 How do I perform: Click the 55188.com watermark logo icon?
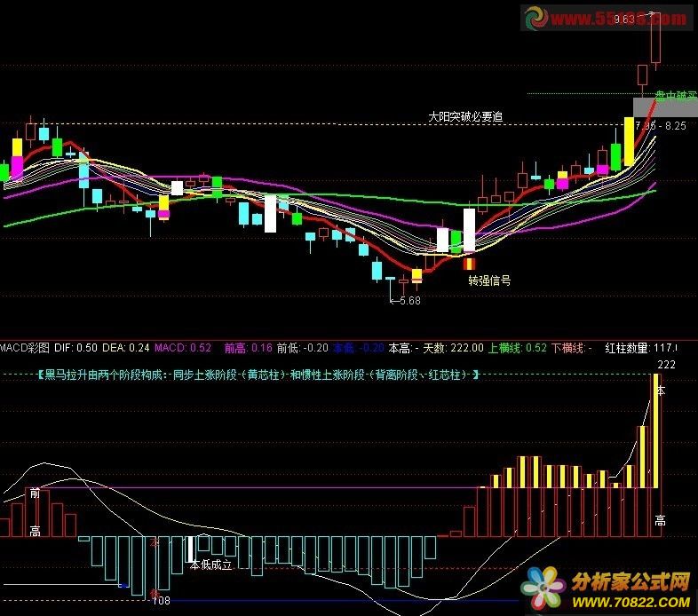coord(535,19)
